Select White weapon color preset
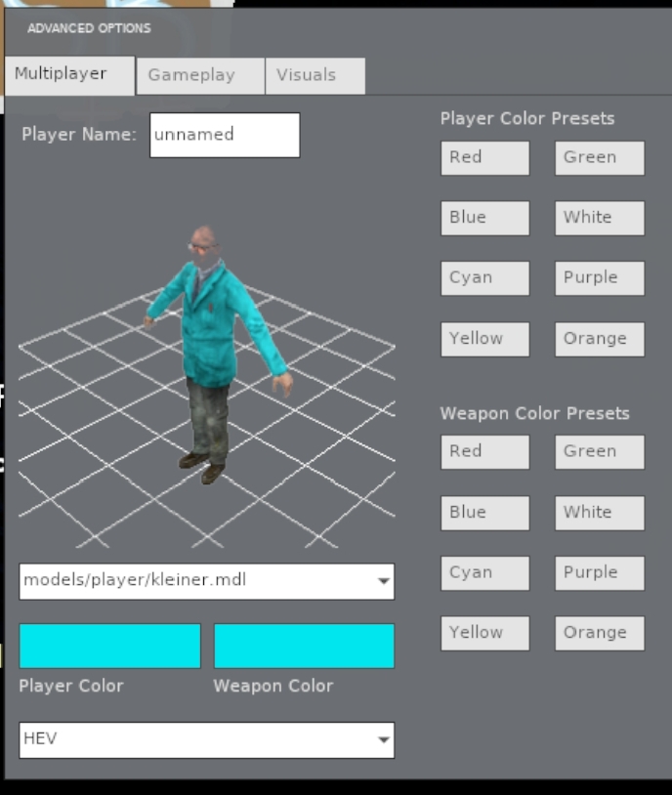This screenshot has width=672, height=795. tap(599, 513)
